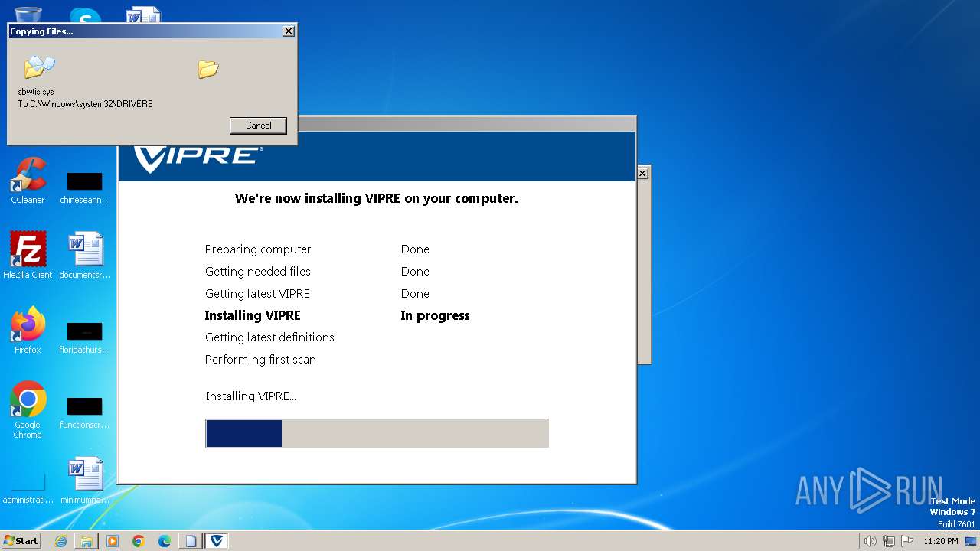Open the administrati... desktop item
The width and height of the screenshot is (980, 551).
28,488
